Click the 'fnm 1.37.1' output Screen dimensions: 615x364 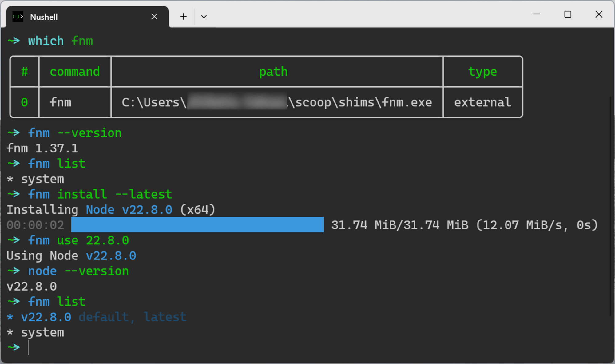click(42, 148)
